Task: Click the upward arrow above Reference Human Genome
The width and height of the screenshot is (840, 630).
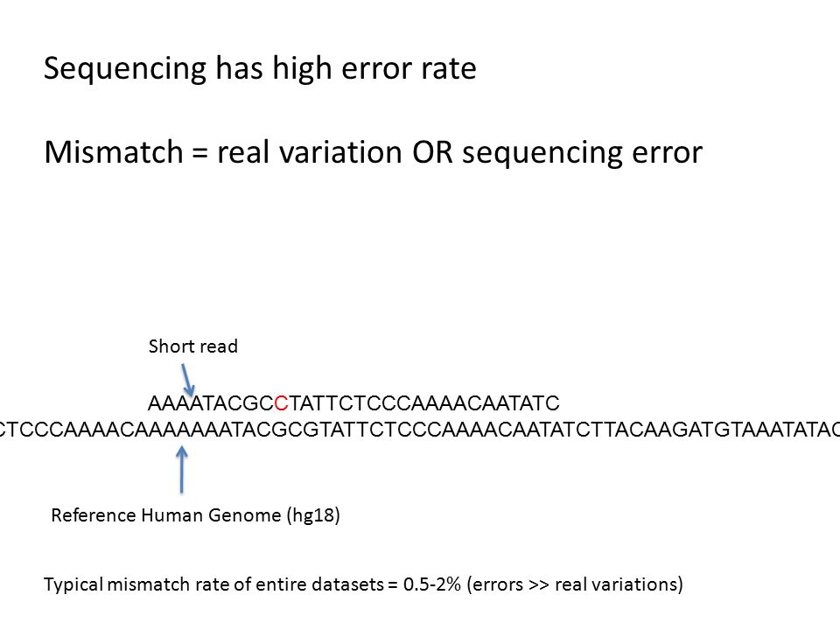Action: click(182, 469)
